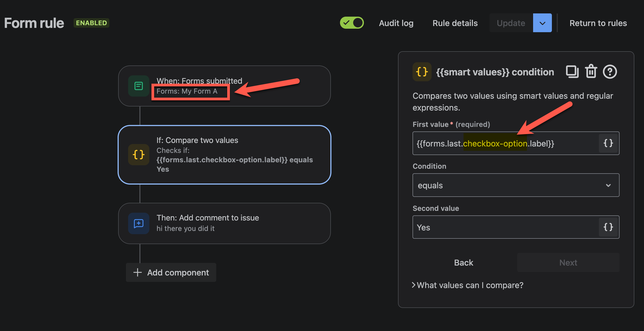The width and height of the screenshot is (644, 331).
Task: Open the Audit log
Action: pyautogui.click(x=396, y=23)
